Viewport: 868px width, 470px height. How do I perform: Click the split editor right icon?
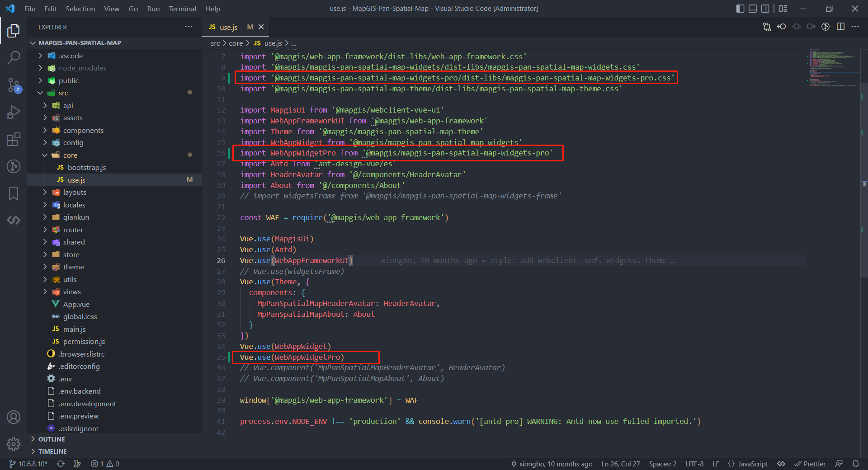point(840,27)
